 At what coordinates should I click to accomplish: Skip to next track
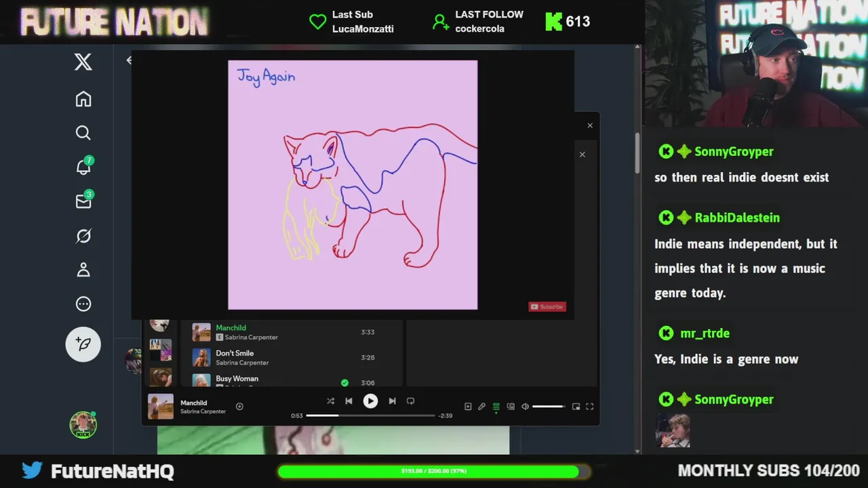[x=392, y=401]
